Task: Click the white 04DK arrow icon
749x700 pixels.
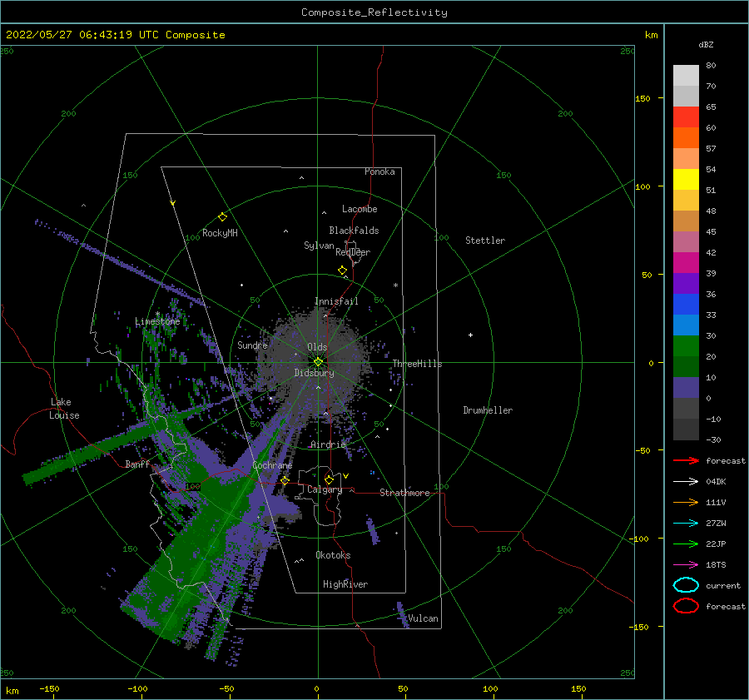Action: (686, 481)
